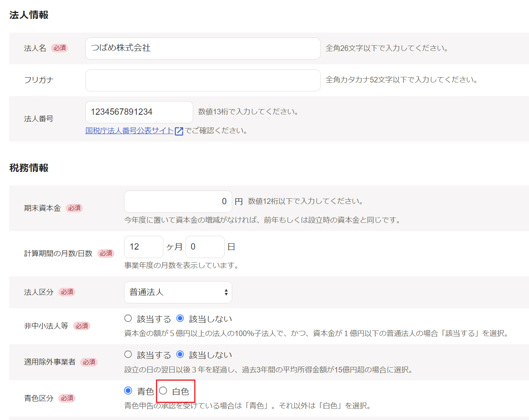Screen dimensions: 529x420
Task: Click the 事業年度の月数を表示しています note
Action: (181, 266)
